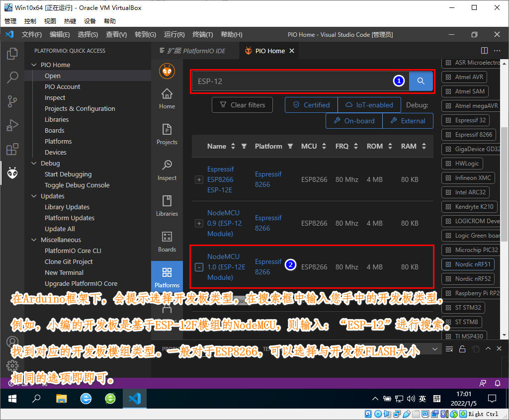
Task: Toggle the IoT-enabled filter
Action: coord(369,105)
